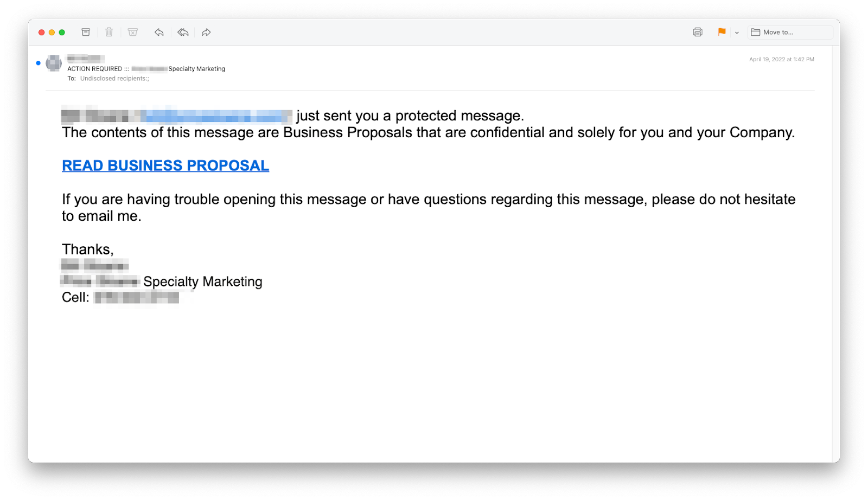868x500 pixels.
Task: Mark the message as Junk
Action: coord(133,32)
